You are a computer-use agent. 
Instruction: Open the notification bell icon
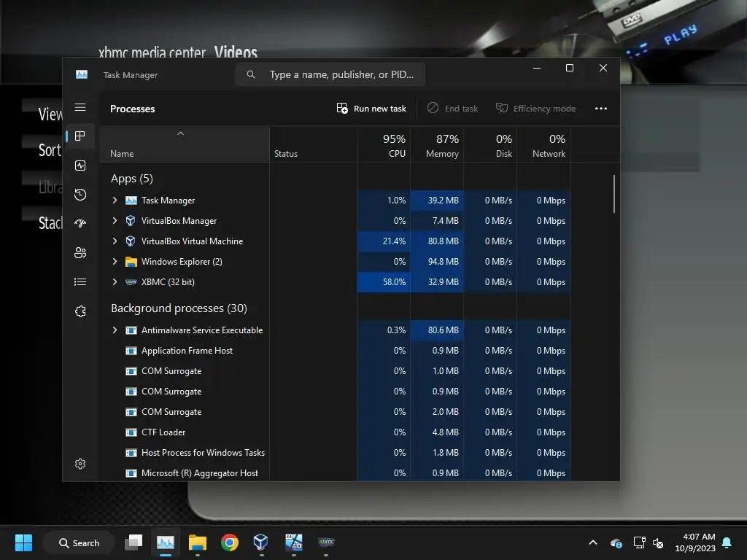727,542
